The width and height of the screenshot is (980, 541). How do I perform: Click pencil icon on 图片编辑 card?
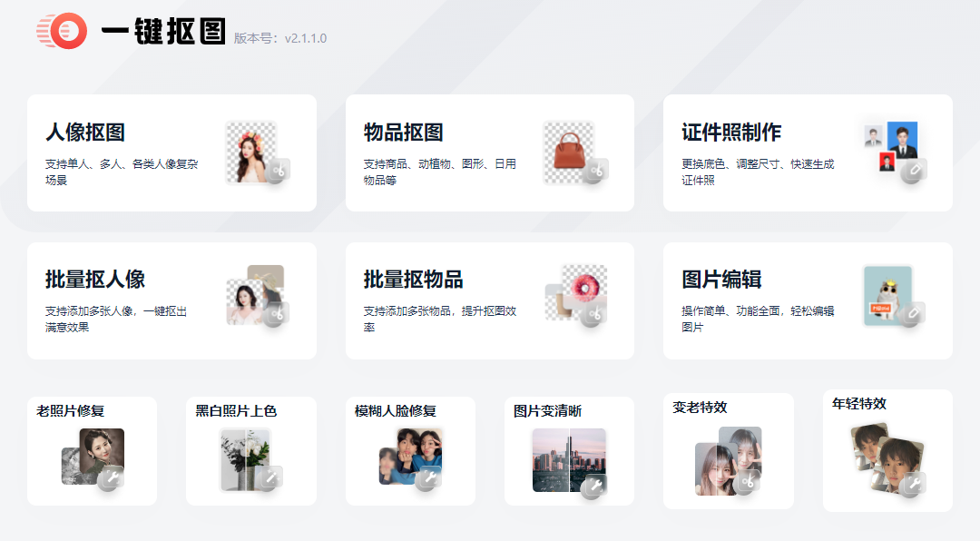[x=913, y=313]
